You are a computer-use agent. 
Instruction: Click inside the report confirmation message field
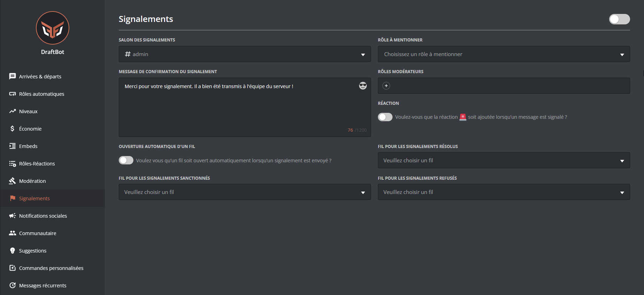click(x=244, y=104)
